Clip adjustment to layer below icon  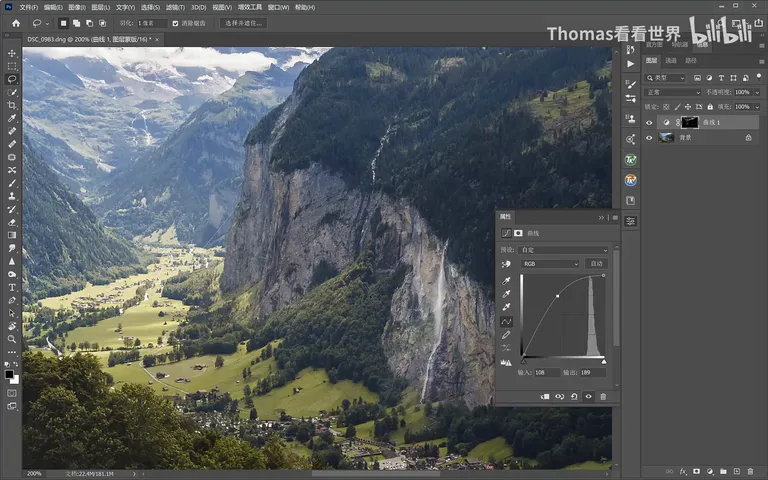(545, 396)
